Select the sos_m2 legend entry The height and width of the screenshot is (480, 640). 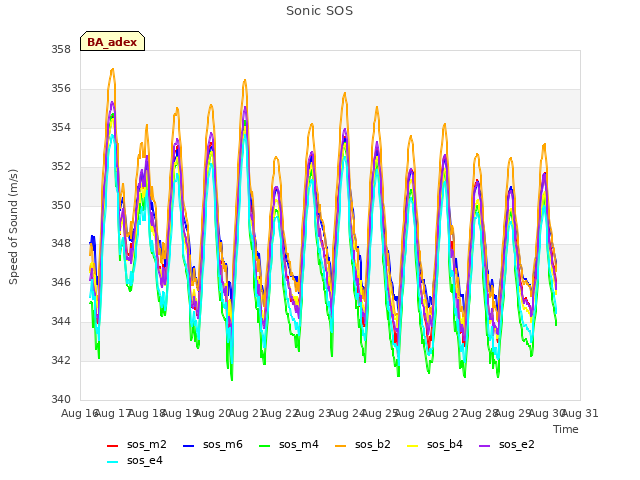(x=137, y=444)
